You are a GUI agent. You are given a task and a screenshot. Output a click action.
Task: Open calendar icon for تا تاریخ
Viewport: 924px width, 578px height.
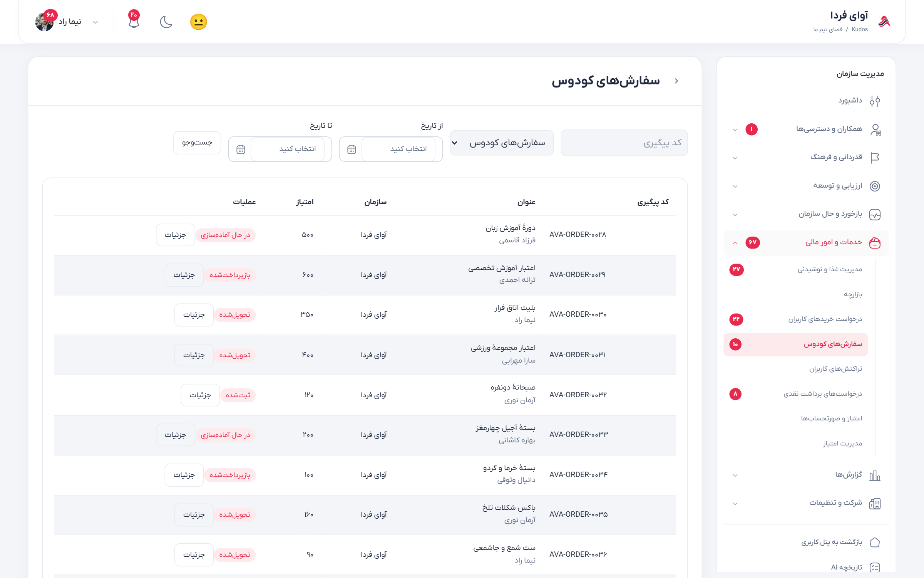(x=241, y=149)
